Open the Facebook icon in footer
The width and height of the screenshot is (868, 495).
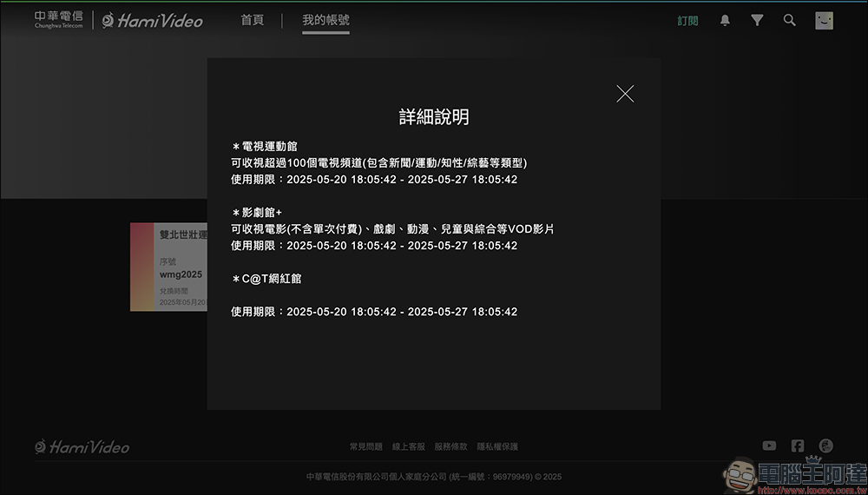[x=798, y=445]
